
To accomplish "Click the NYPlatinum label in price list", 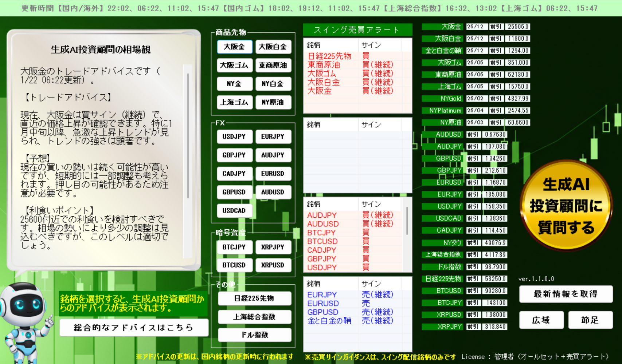I will 442,111.
